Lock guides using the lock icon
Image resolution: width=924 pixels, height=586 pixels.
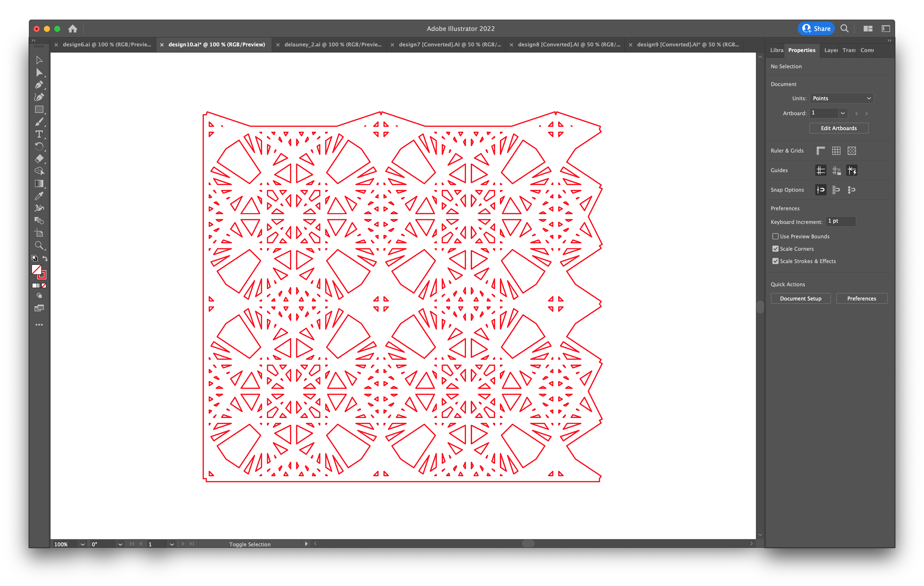click(837, 170)
